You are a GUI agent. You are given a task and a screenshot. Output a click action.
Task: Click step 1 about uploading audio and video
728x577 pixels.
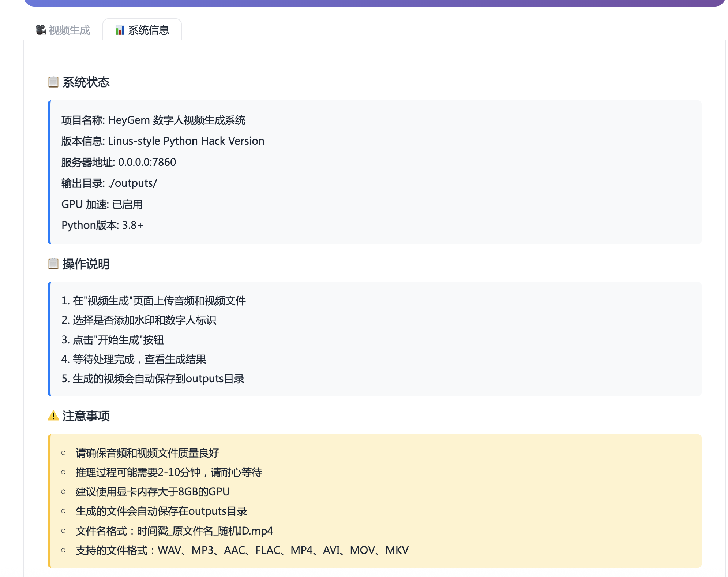[154, 301]
